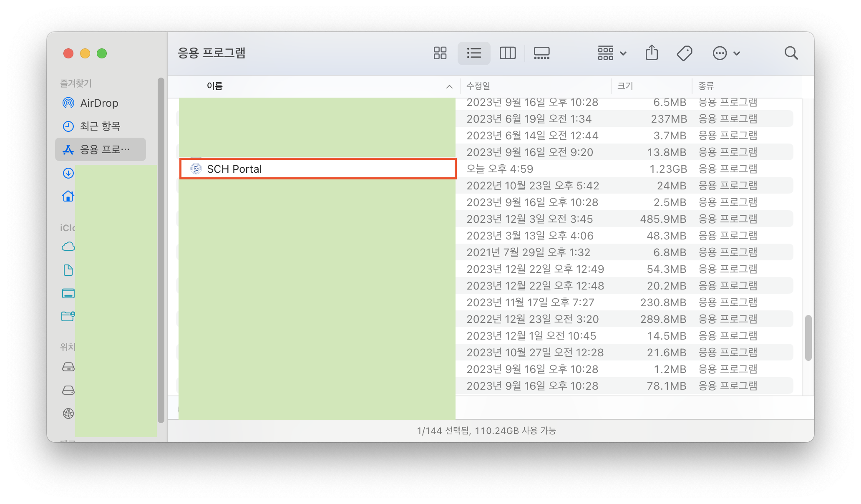
Task: Select list view mode button
Action: click(474, 53)
